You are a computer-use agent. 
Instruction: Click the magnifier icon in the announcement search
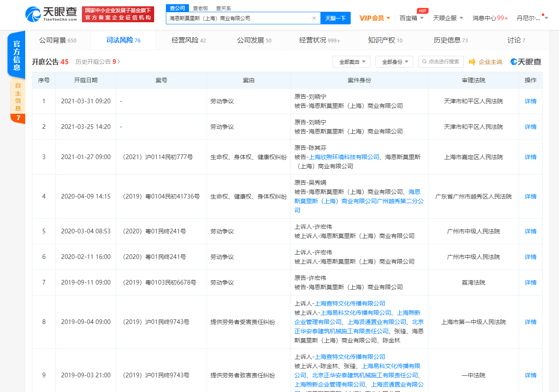(424, 62)
